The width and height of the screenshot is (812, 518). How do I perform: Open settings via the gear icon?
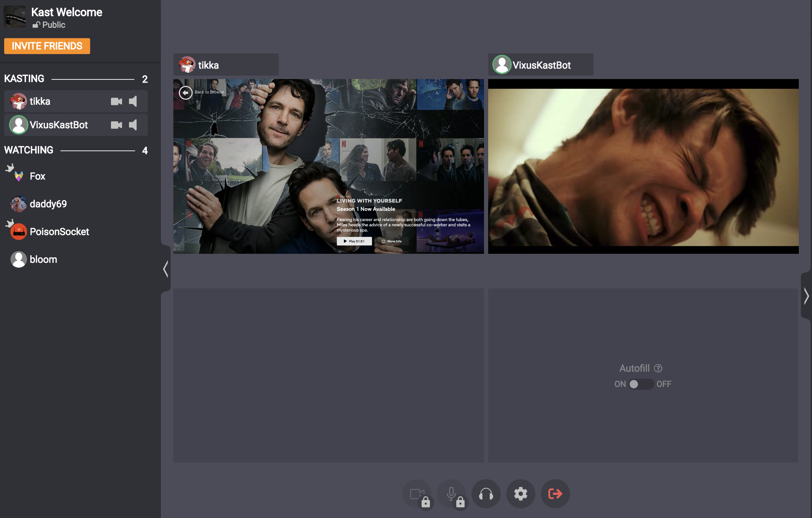click(521, 494)
